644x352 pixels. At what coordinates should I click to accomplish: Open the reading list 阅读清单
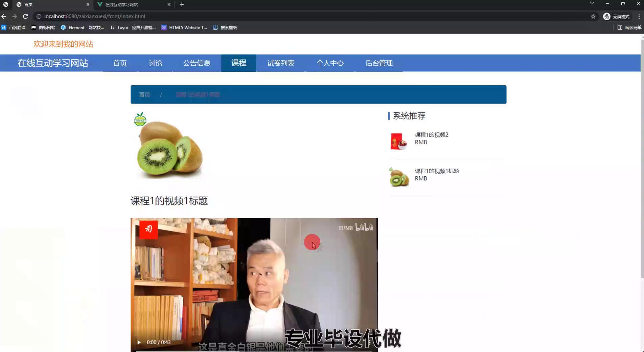[x=629, y=27]
